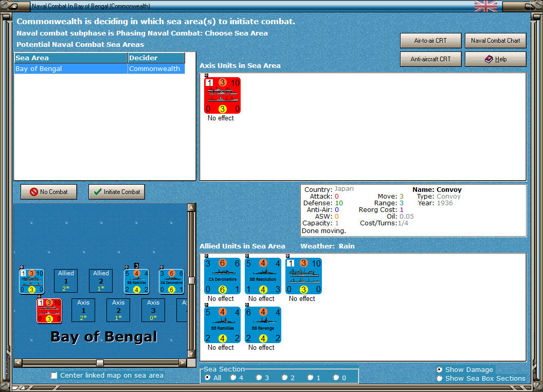Click the Sea Area column header
The width and height of the screenshot is (543, 392).
tap(71, 58)
